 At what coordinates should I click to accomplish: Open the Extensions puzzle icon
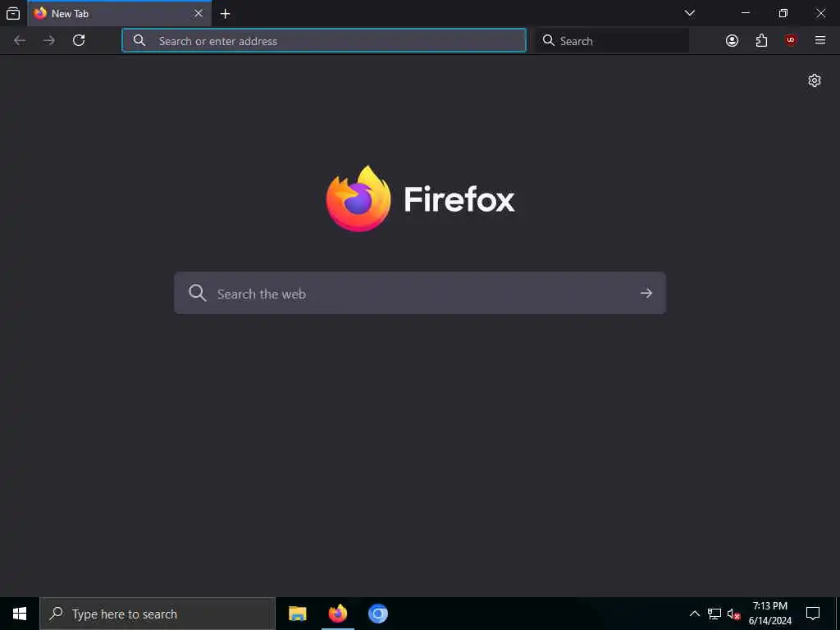tap(761, 41)
